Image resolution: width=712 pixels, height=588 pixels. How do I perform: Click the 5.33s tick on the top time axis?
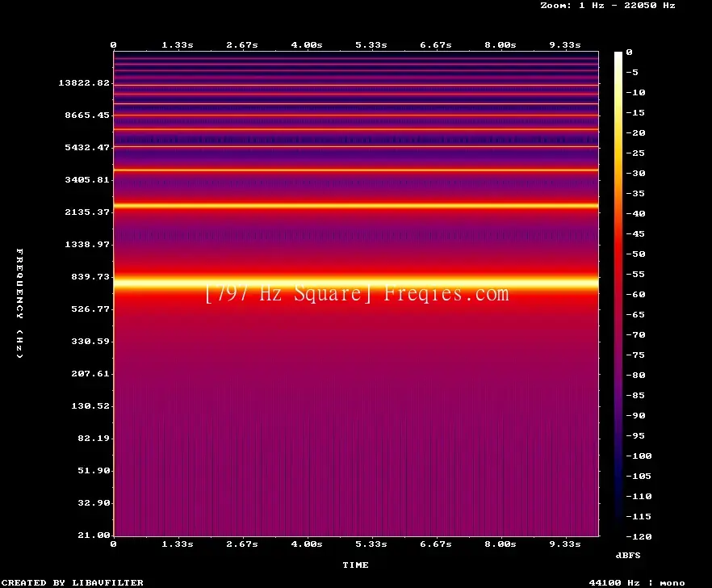[x=371, y=44]
